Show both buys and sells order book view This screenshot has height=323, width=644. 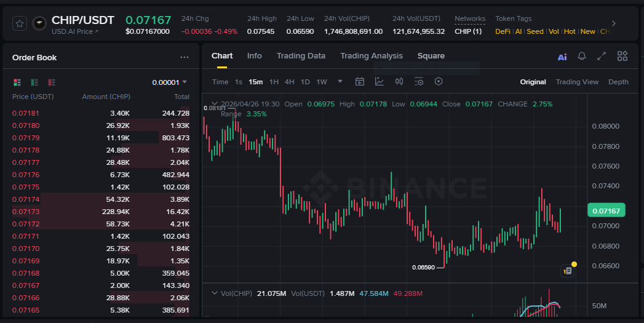coord(17,82)
